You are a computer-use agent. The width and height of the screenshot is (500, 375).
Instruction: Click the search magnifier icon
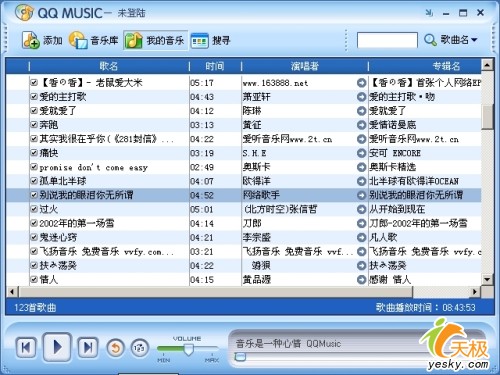[x=430, y=40]
